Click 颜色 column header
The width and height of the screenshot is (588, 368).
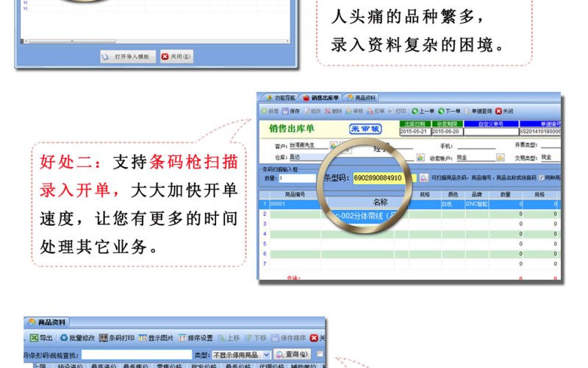(x=453, y=194)
